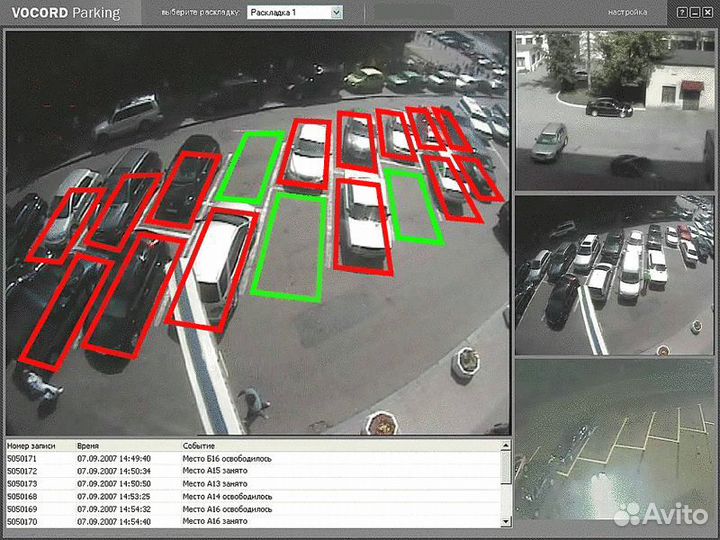Image resolution: width=720 pixels, height=540 pixels.
Task: Click the event log scroll-up arrow
Action: (x=505, y=446)
